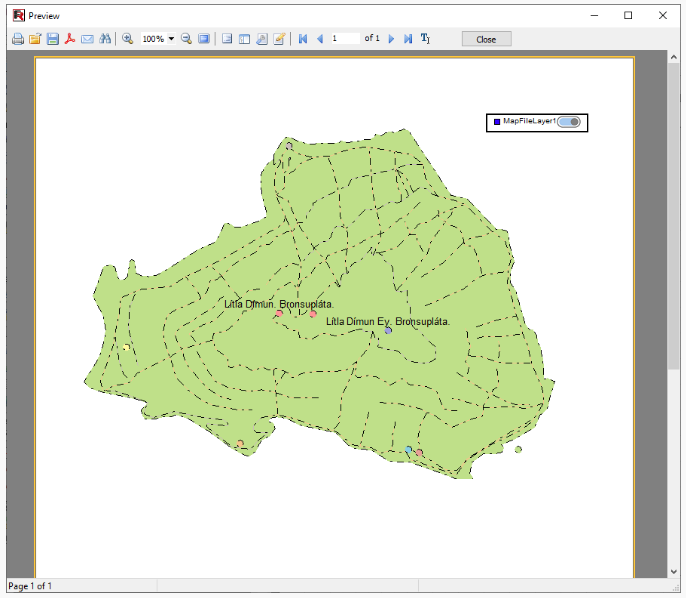Expand the 100% zoom dropdown
686x598 pixels.
click(x=172, y=39)
